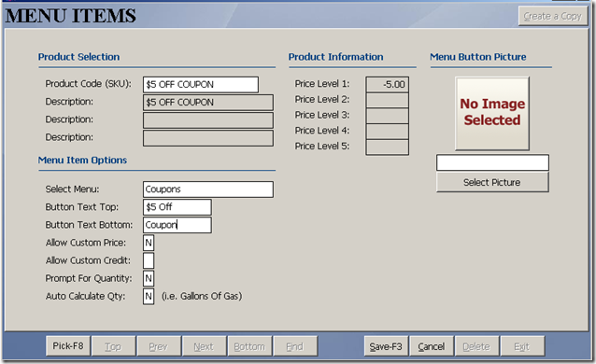This screenshot has width=596, height=364.
Task: Click the Save-F3 button
Action: [386, 346]
